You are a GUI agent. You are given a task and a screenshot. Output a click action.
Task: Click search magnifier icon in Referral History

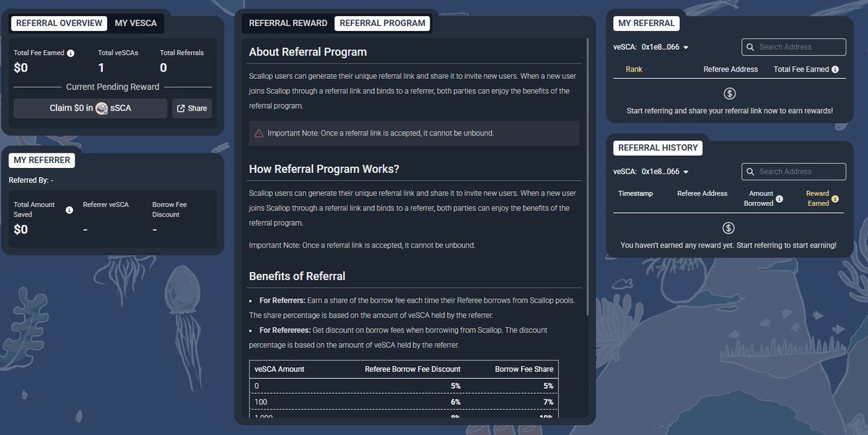(751, 172)
